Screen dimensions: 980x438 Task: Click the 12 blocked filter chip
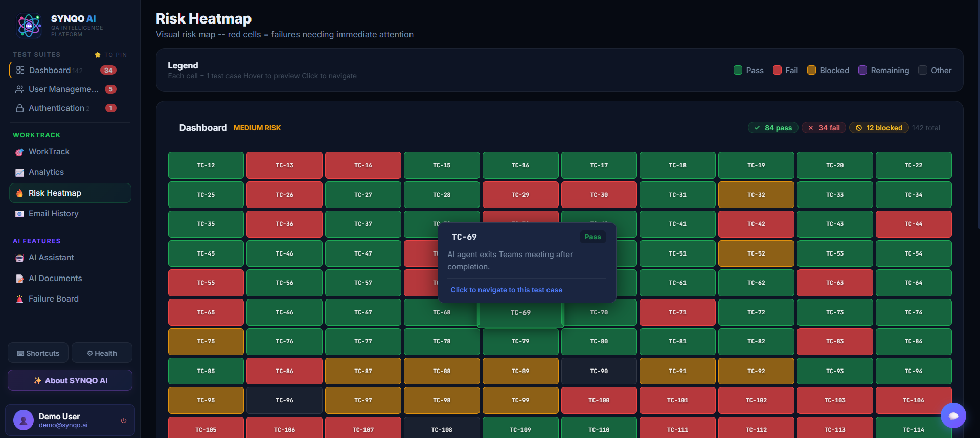pos(879,128)
